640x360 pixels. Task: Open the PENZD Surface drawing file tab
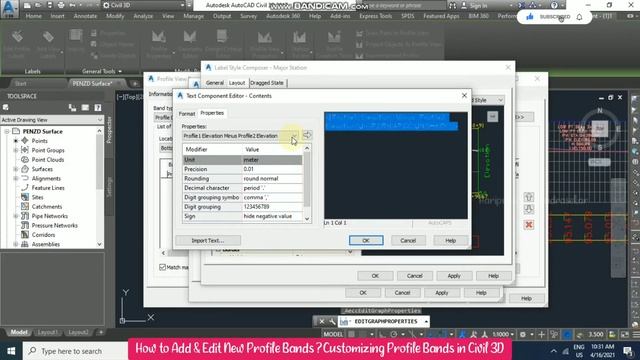pyautogui.click(x=92, y=83)
